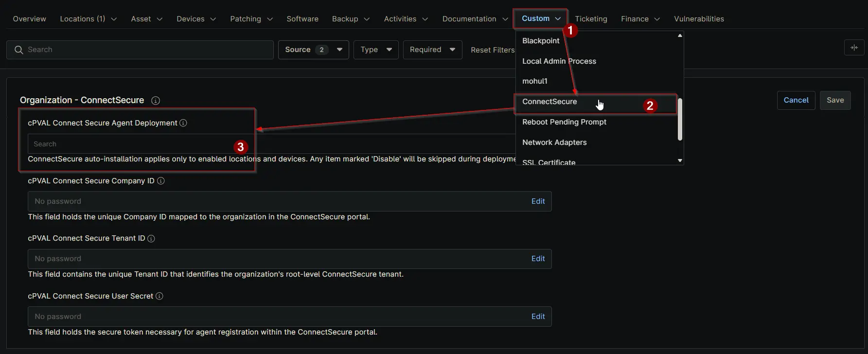The height and width of the screenshot is (354, 868).
Task: Click info icon beside User Secret label
Action: click(159, 296)
